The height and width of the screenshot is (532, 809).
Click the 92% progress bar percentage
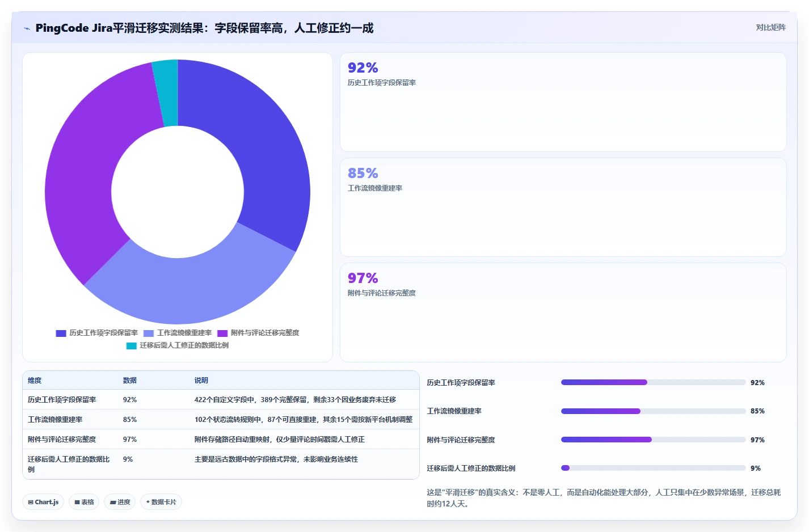click(757, 383)
